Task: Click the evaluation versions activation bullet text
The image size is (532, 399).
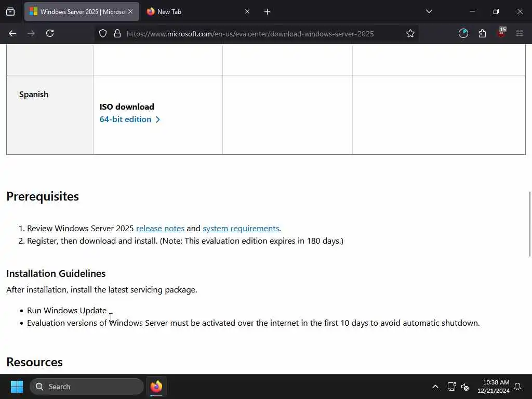Action: pyautogui.click(x=254, y=323)
